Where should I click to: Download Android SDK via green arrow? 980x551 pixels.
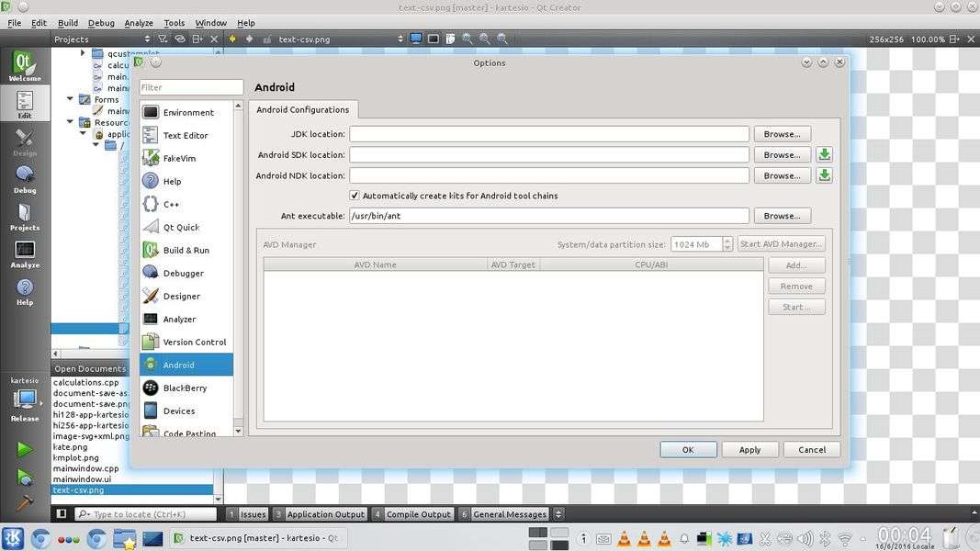pyautogui.click(x=825, y=154)
